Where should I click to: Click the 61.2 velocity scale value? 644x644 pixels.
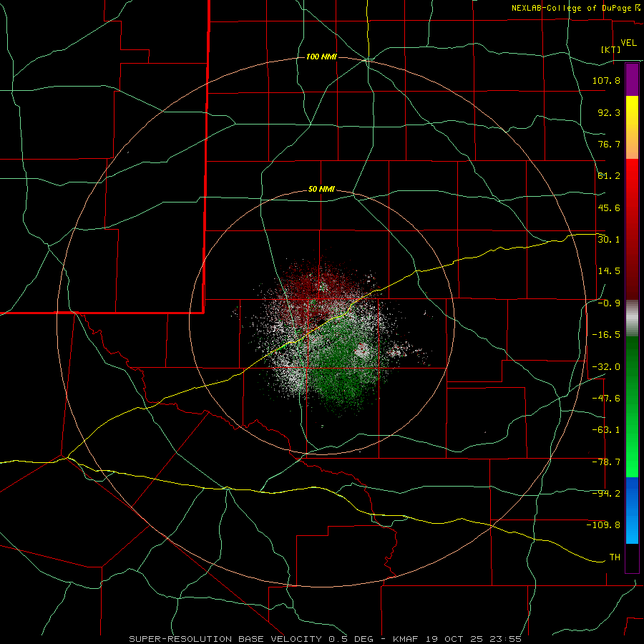tap(609, 176)
